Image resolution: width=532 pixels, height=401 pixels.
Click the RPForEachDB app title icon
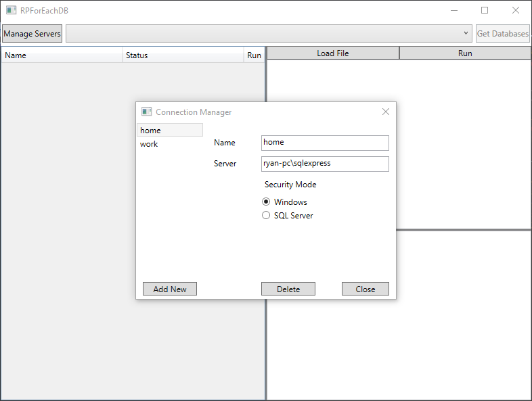(12, 10)
